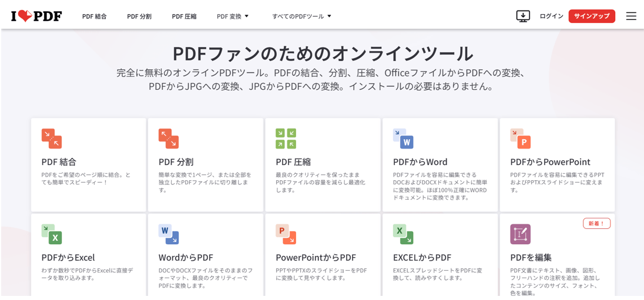Click the PDF 分割 split icon

(x=169, y=139)
